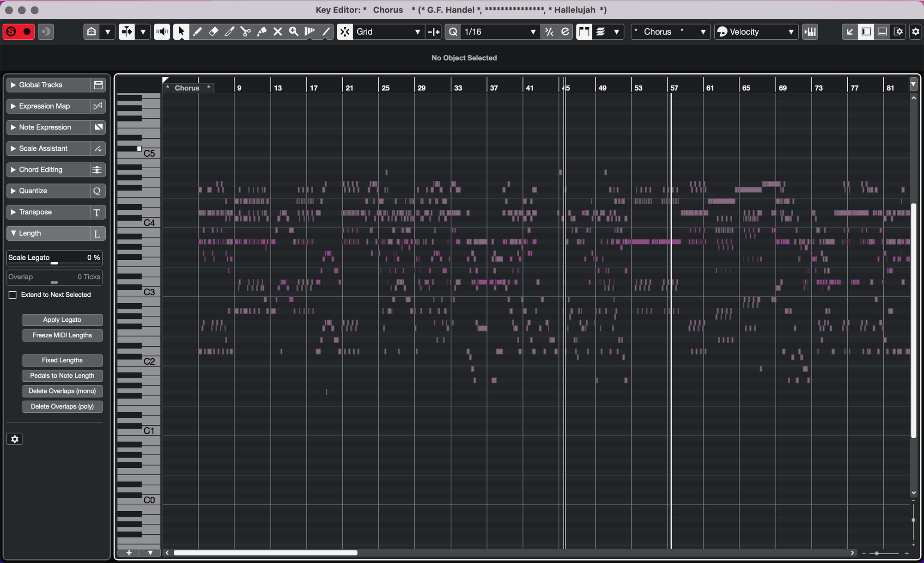Drag the Scale Legato percentage slider
This screenshot has width=924, height=563.
tap(53, 263)
